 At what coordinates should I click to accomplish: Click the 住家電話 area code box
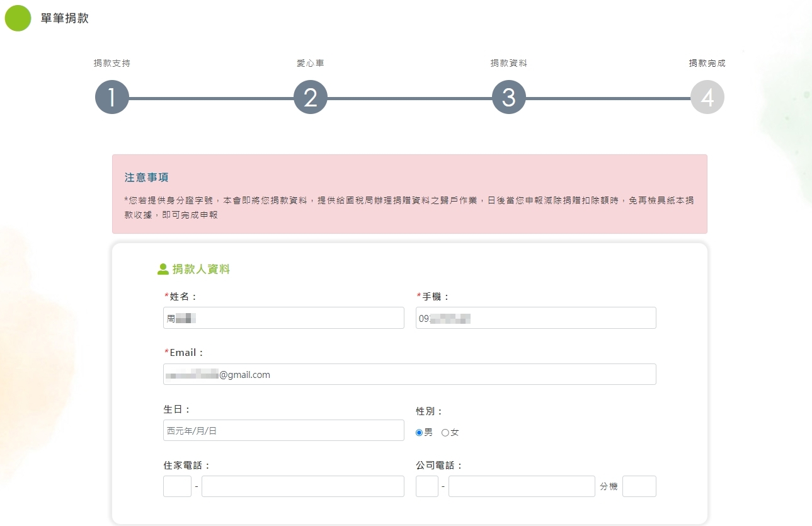tap(177, 486)
